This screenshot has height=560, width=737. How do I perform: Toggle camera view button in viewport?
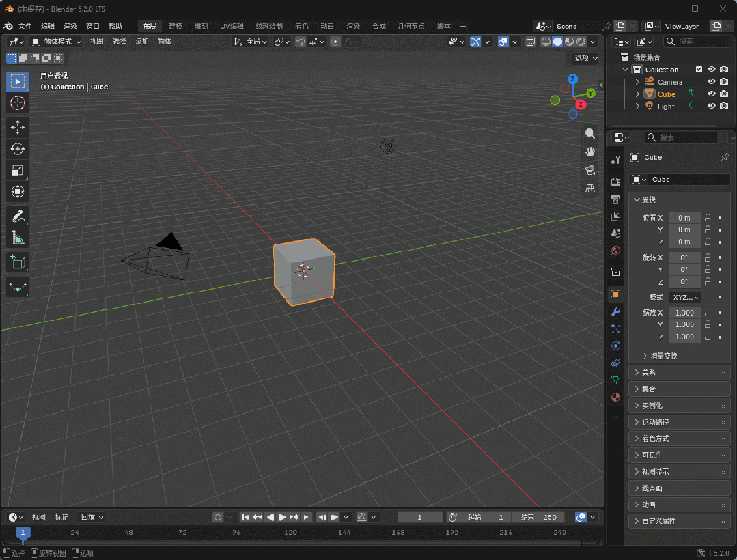point(590,170)
